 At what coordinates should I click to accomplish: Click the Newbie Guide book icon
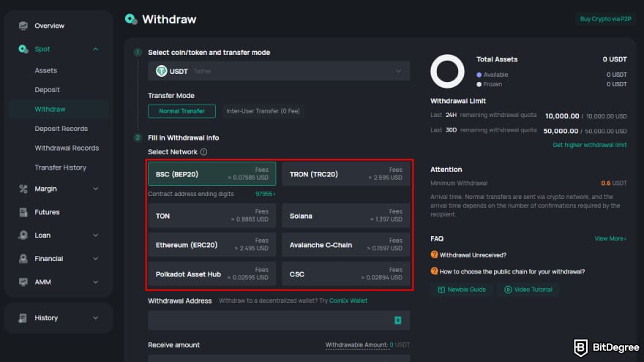click(441, 290)
